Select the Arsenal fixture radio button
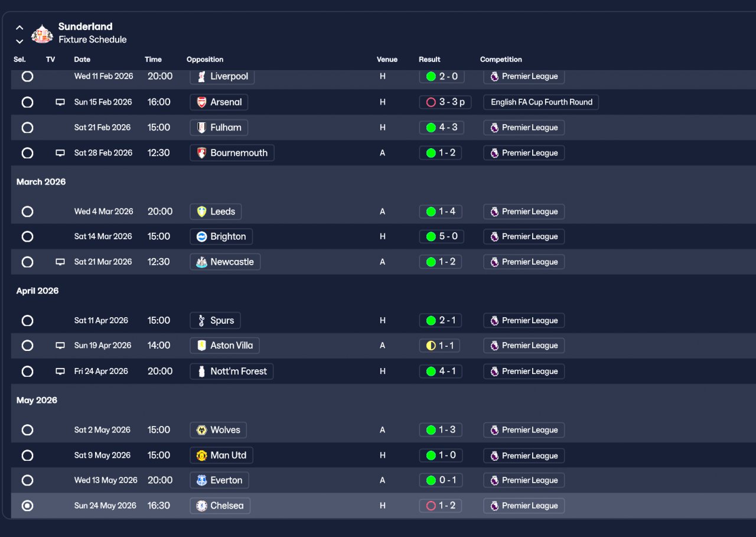The image size is (756, 537). click(27, 102)
